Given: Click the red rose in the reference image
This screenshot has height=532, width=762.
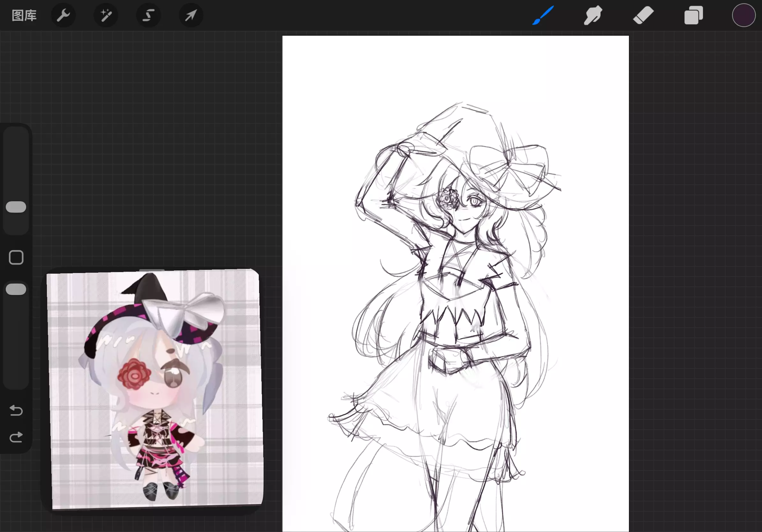Looking at the screenshot, I should [x=133, y=375].
